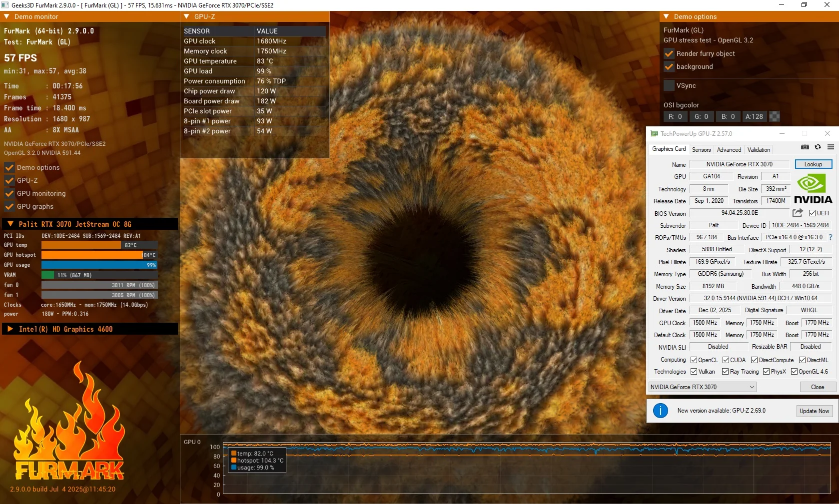Toggle the Demo options checkbox in Demo monitor

click(x=9, y=167)
